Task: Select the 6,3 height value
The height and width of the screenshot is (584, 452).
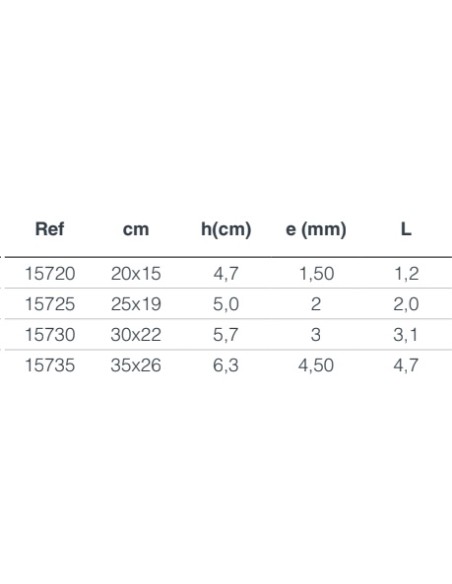Action: pyautogui.click(x=226, y=365)
